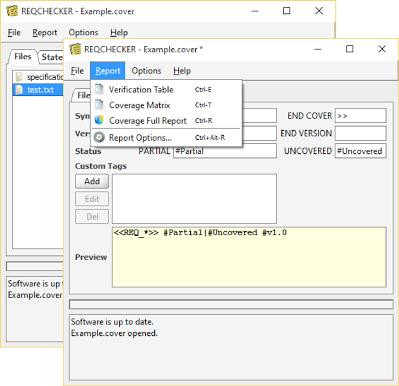399x386 pixels.
Task: Open Report Options dialog entry
Action: click(x=166, y=137)
